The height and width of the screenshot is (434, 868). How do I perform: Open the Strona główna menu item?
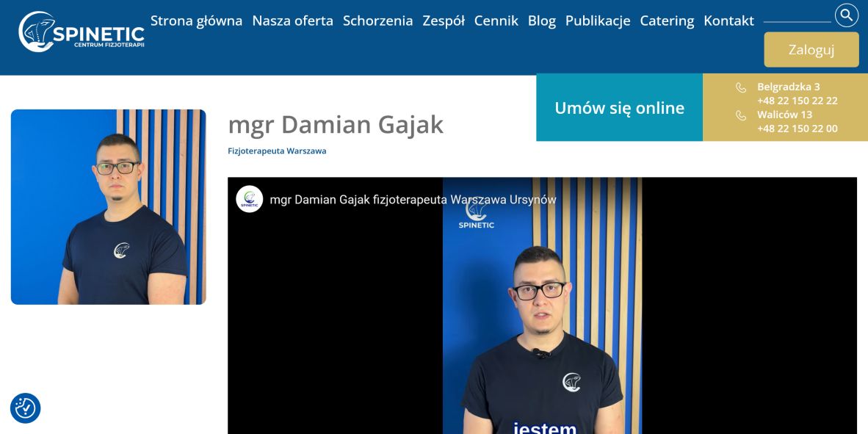[x=197, y=21]
